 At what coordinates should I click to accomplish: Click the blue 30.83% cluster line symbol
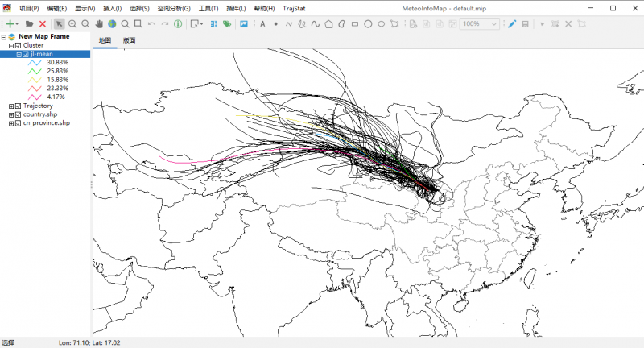pyautogui.click(x=35, y=62)
